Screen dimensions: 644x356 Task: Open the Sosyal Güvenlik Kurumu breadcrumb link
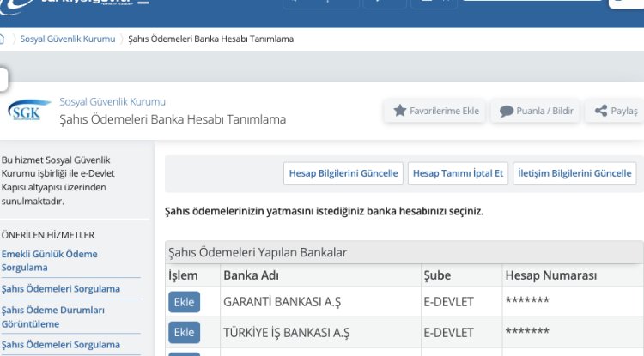68,39
